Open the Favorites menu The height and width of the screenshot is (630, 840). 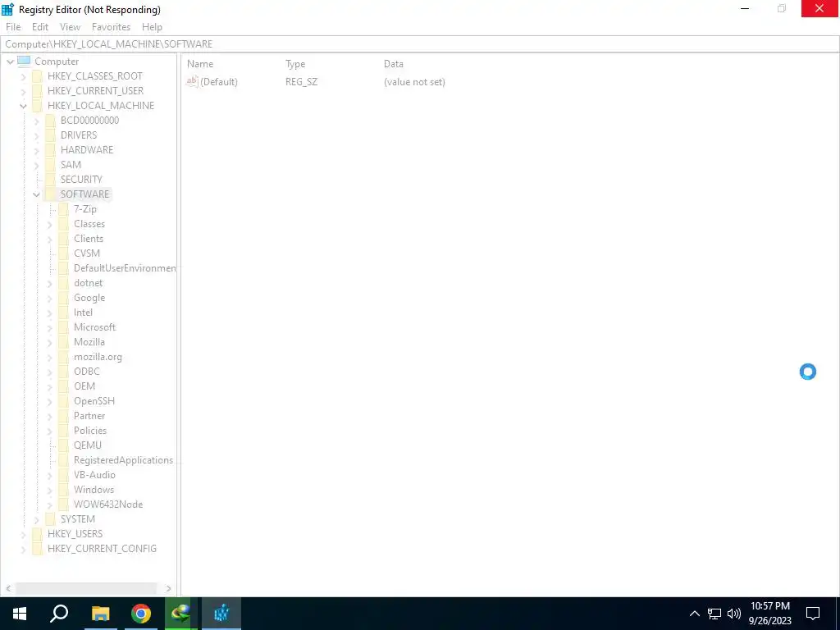(111, 27)
